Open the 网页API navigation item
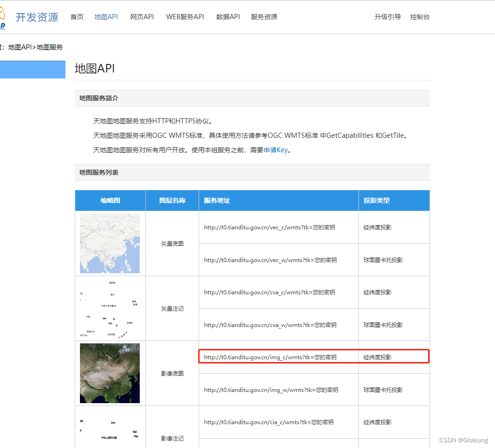Image resolution: width=495 pixels, height=448 pixels. [x=142, y=17]
